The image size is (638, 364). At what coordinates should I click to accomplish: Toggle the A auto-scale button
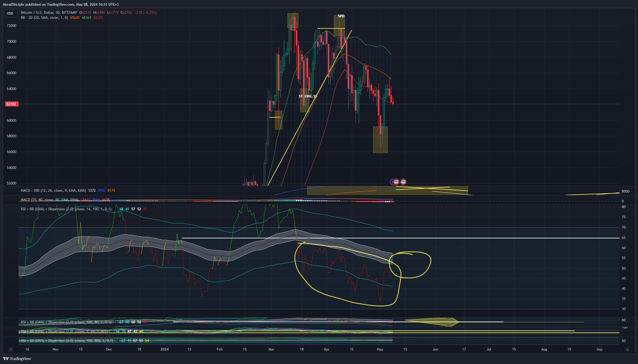click(628, 349)
